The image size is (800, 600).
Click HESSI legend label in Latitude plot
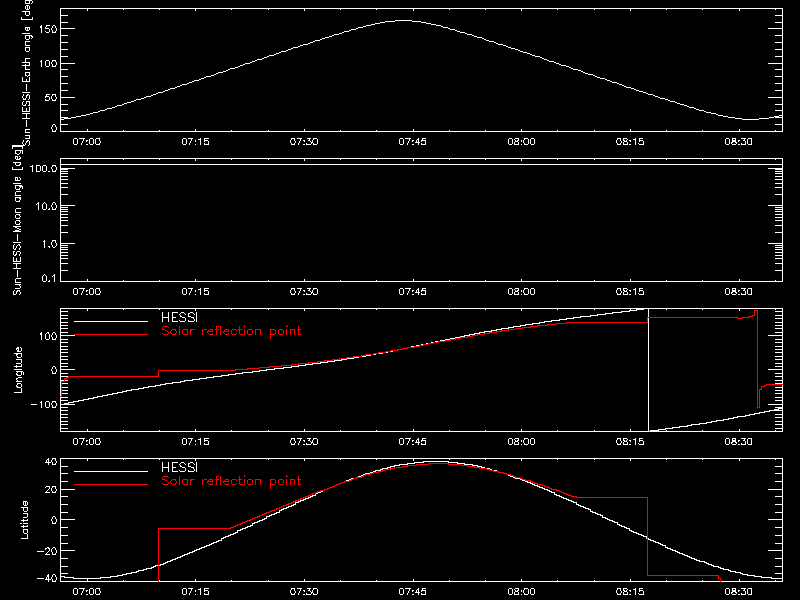tap(179, 467)
